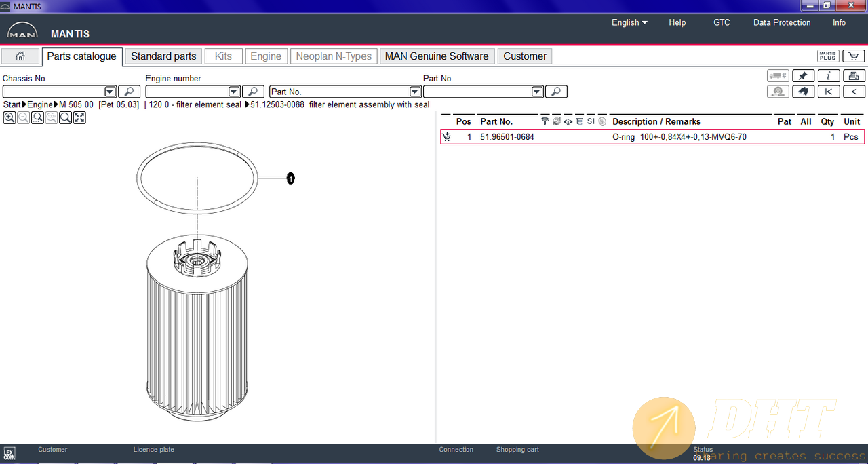The width and height of the screenshot is (868, 464).
Task: Go back to the previous page
Action: pyautogui.click(x=854, y=92)
